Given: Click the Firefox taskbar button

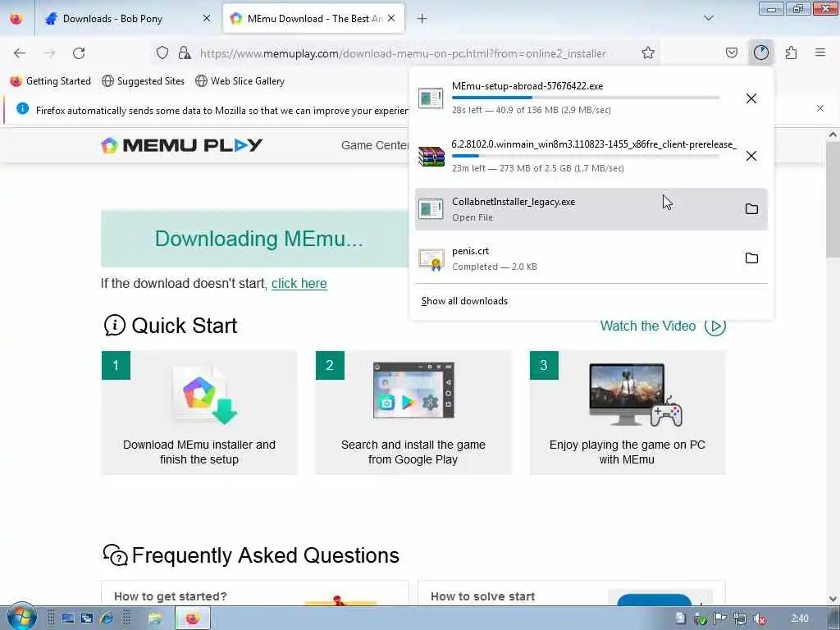Looking at the screenshot, I should pyautogui.click(x=193, y=619).
